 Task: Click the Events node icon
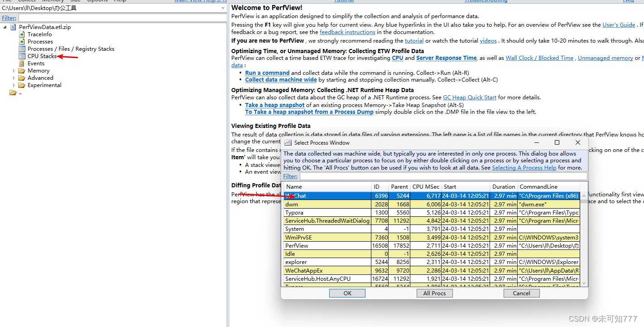[22, 63]
